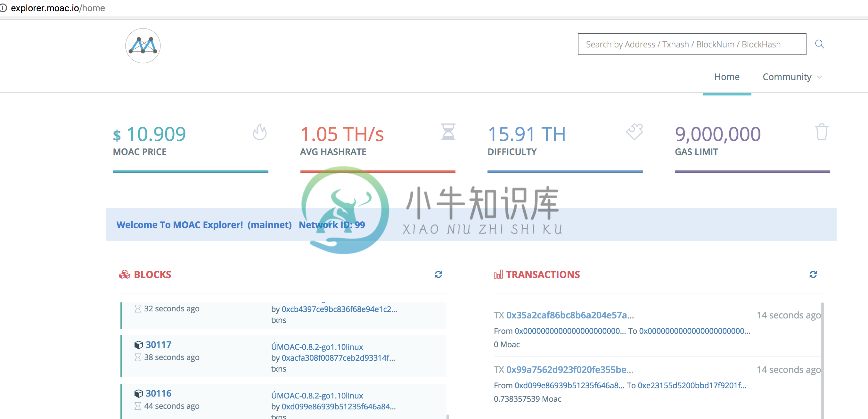The height and width of the screenshot is (419, 868).
Task: Click hourglass icon next to 32 seconds ago
Action: pyautogui.click(x=137, y=309)
